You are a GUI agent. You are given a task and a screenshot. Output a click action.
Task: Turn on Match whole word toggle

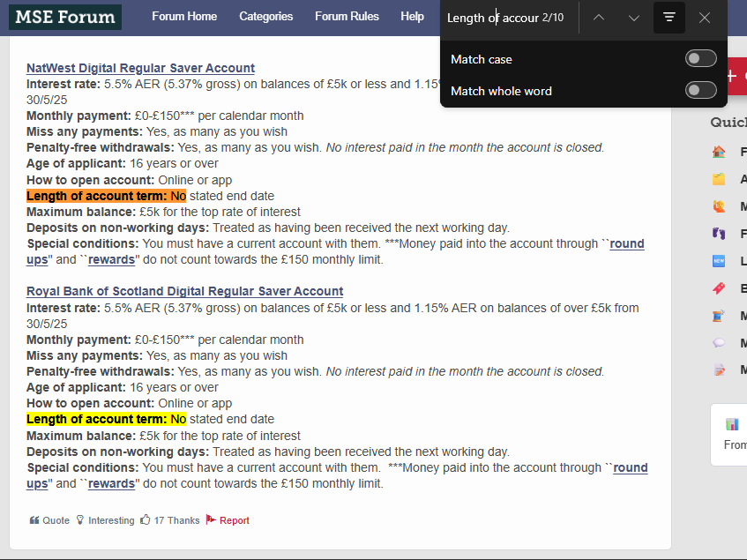coord(701,90)
